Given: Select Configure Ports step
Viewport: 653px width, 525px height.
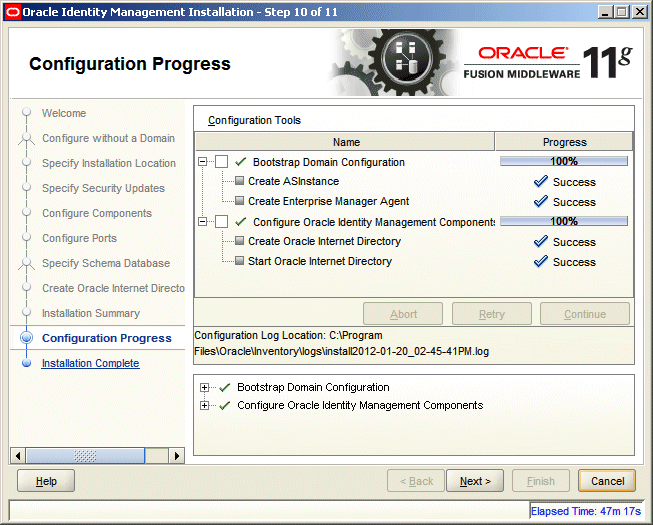Looking at the screenshot, I should point(79,238).
